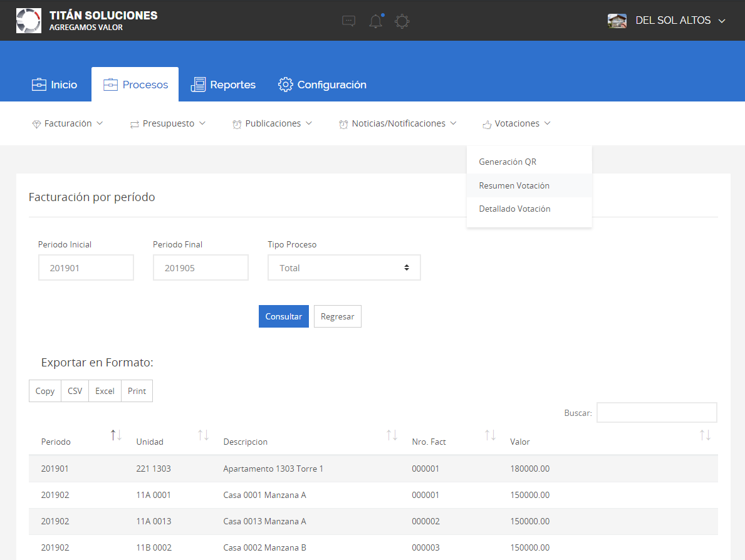
Task: Export table using the Excel button
Action: (x=105, y=391)
